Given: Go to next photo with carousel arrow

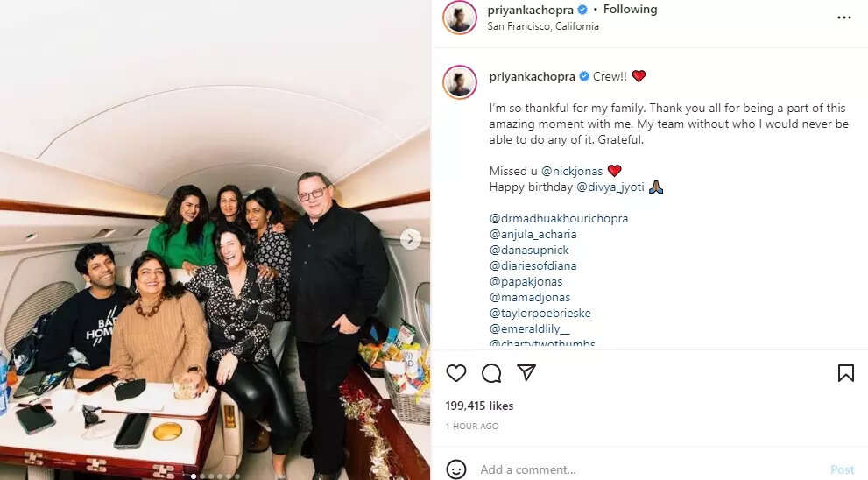Looking at the screenshot, I should [x=410, y=239].
